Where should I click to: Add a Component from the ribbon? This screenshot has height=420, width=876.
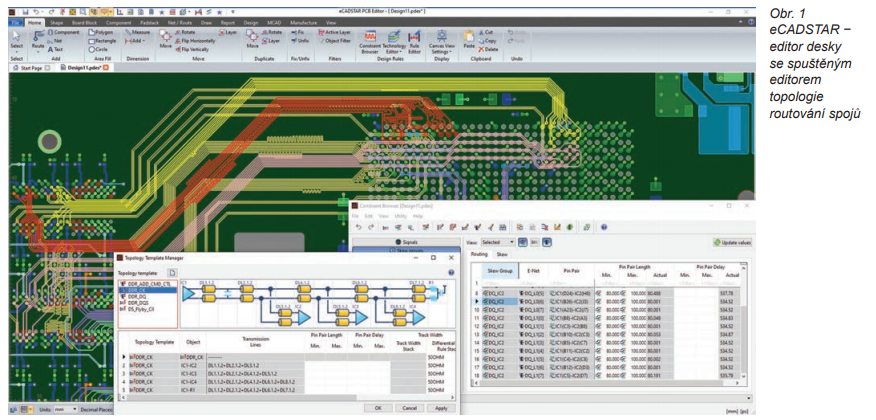63,32
